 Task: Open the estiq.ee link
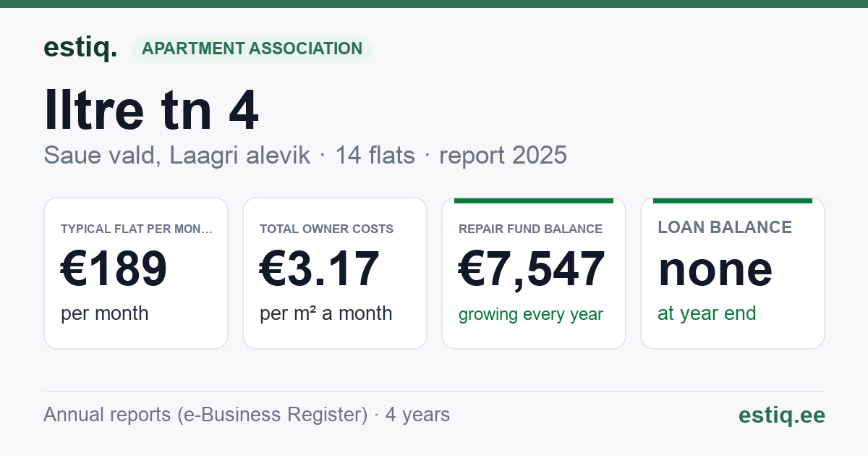781,415
